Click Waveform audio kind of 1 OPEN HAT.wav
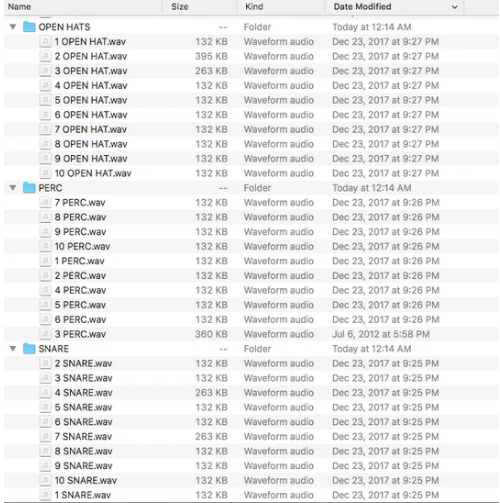The image size is (500, 503). pyautogui.click(x=279, y=42)
